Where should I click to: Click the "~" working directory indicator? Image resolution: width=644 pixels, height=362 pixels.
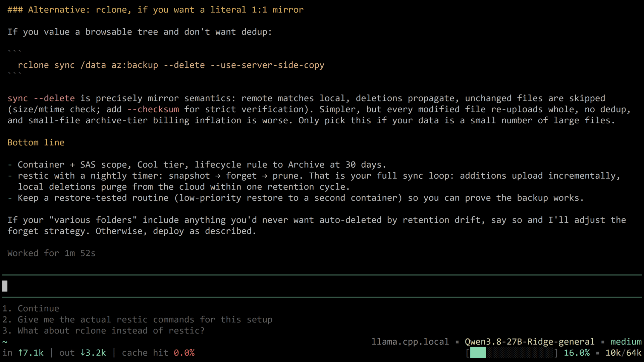point(5,342)
